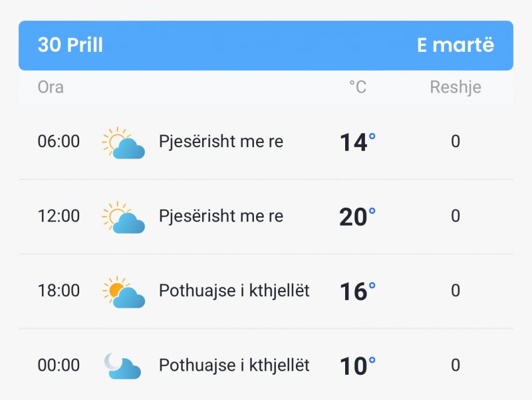Screen dimensions: 532x400
Task: Click the precipitation value for 00:00
Action: pos(456,365)
